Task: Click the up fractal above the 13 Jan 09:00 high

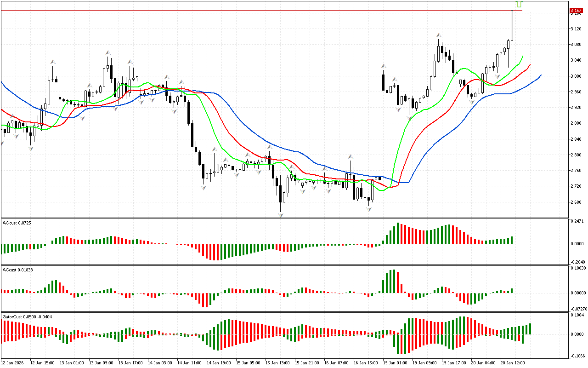Action: [x=108, y=53]
